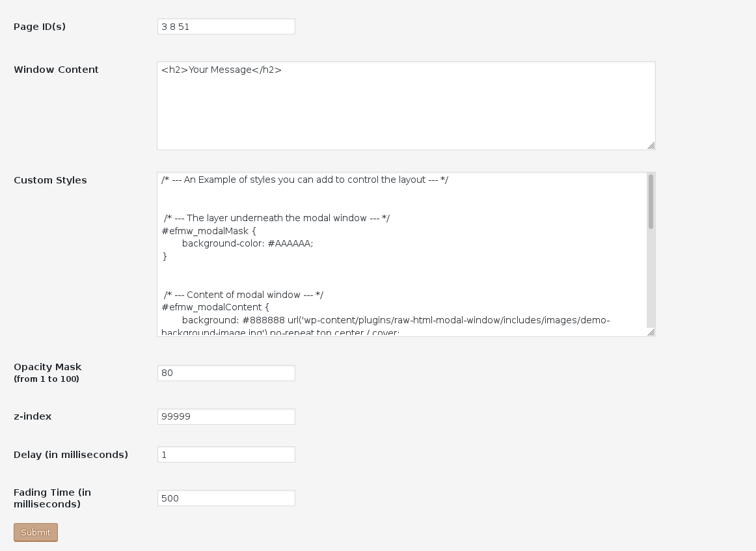756x551 pixels.
Task: Place cursor on the "#efmw_modalContent {" line
Action: point(215,307)
